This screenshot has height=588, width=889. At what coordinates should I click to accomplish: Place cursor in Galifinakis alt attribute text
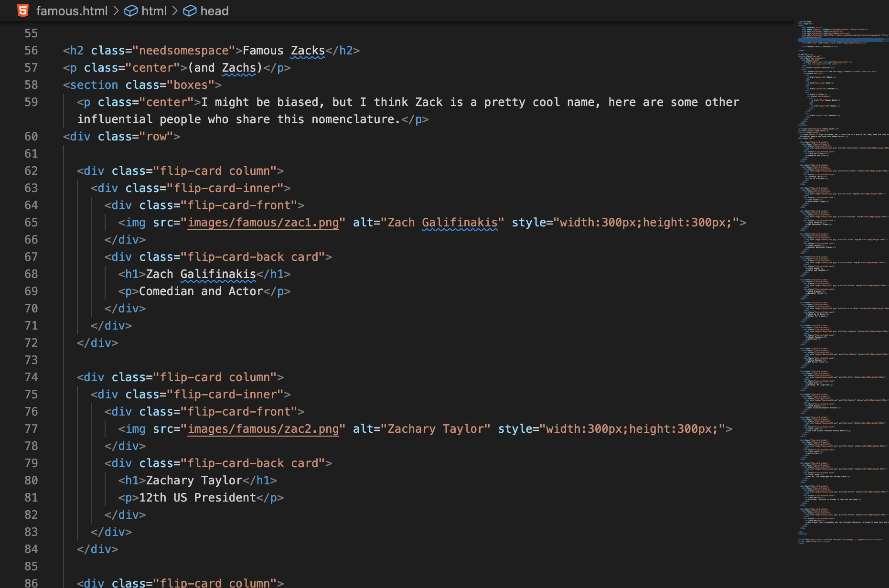460,223
